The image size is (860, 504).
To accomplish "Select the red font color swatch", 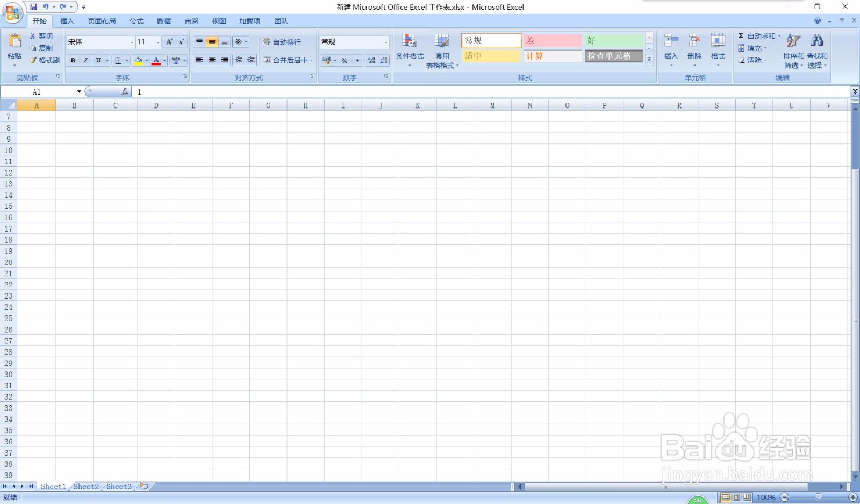I will (156, 61).
